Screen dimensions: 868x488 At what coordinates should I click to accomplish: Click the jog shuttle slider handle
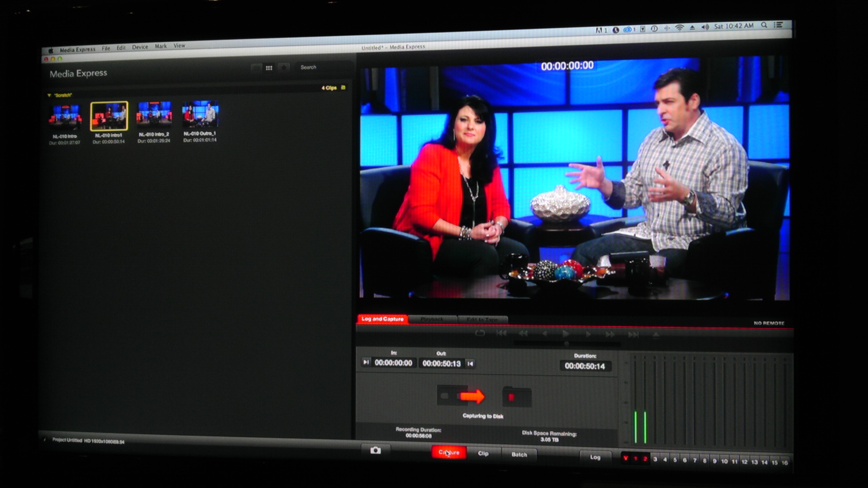click(x=566, y=344)
